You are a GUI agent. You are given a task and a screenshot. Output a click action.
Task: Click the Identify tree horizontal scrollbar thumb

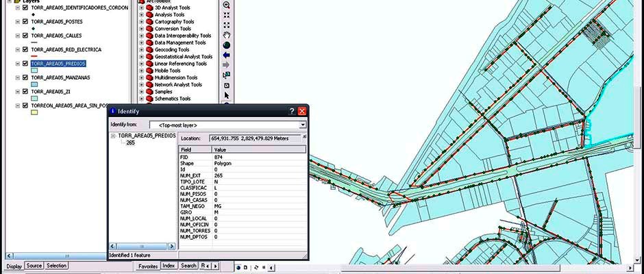click(x=142, y=246)
